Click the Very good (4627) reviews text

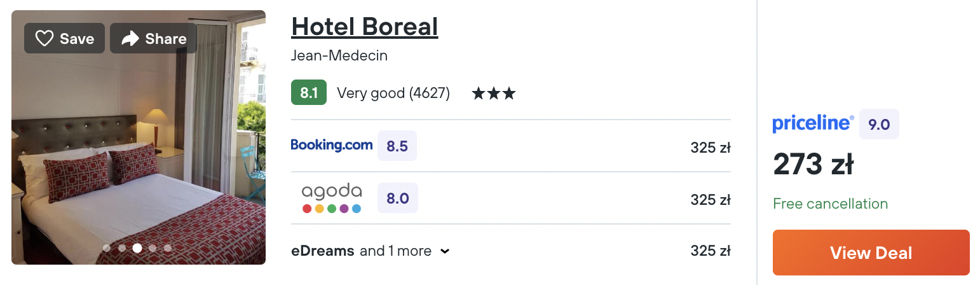point(393,94)
